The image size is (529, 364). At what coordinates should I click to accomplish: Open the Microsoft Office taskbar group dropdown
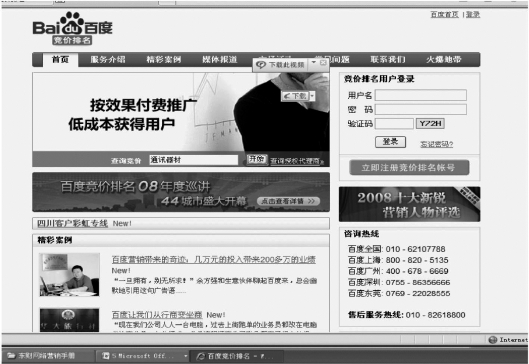[x=186, y=356]
